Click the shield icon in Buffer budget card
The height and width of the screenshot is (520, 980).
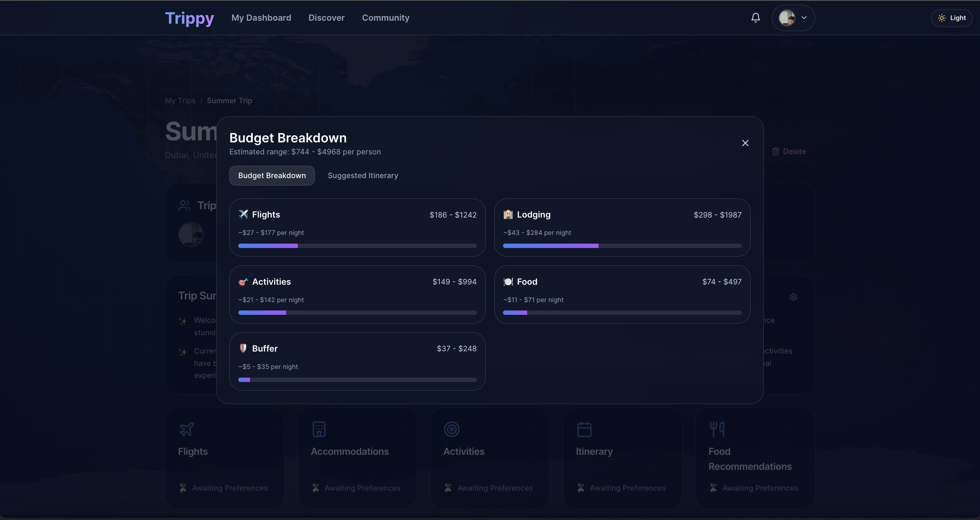click(x=243, y=349)
